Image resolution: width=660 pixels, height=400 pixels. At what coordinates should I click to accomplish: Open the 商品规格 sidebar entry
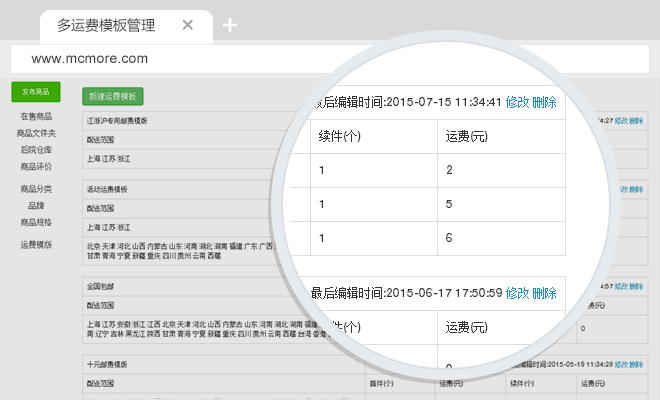[36, 222]
